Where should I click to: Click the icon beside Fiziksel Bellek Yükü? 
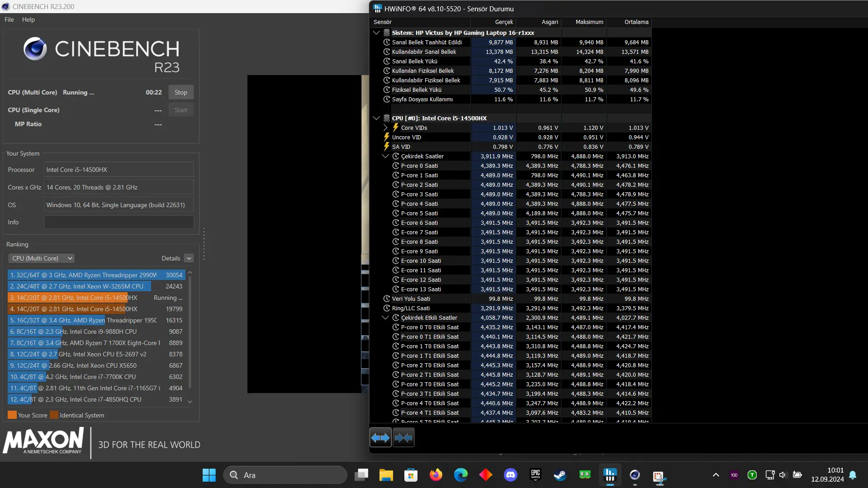tap(387, 90)
